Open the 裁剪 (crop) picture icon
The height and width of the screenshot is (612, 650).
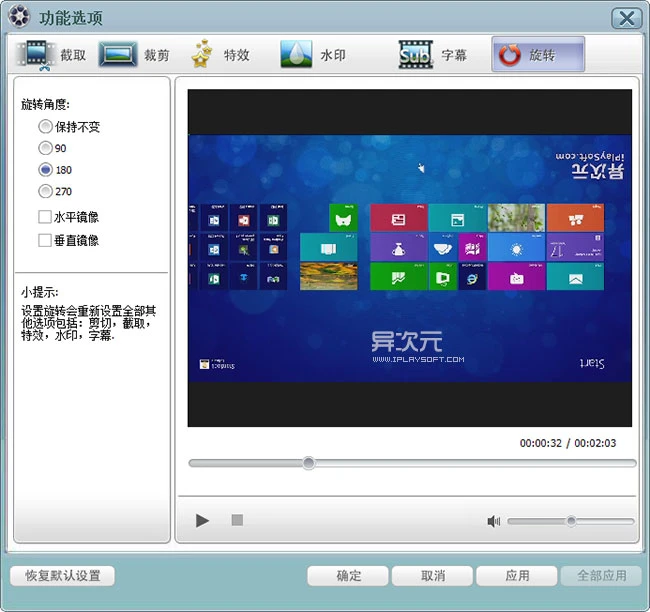118,54
